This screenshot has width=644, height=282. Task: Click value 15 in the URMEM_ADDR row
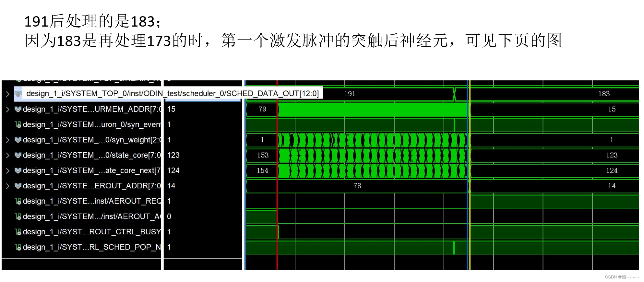[x=171, y=109]
